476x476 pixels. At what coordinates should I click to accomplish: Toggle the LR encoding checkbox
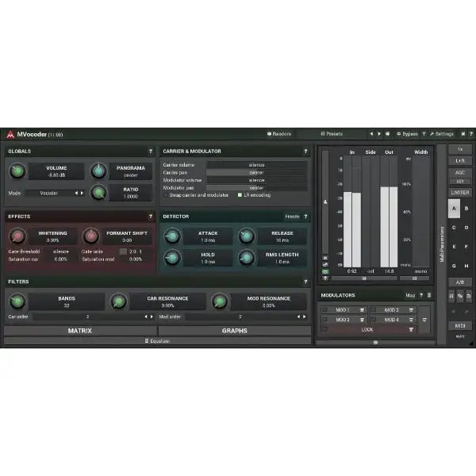[240, 195]
